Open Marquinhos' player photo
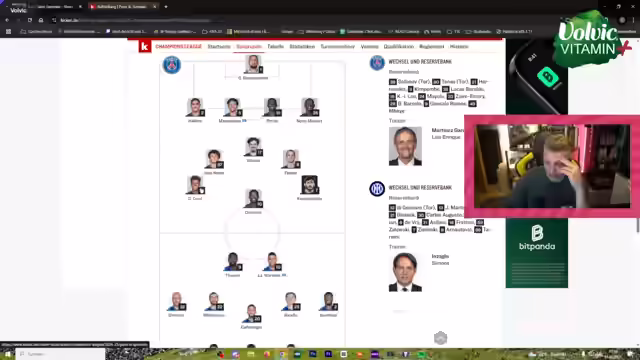 tap(233, 107)
